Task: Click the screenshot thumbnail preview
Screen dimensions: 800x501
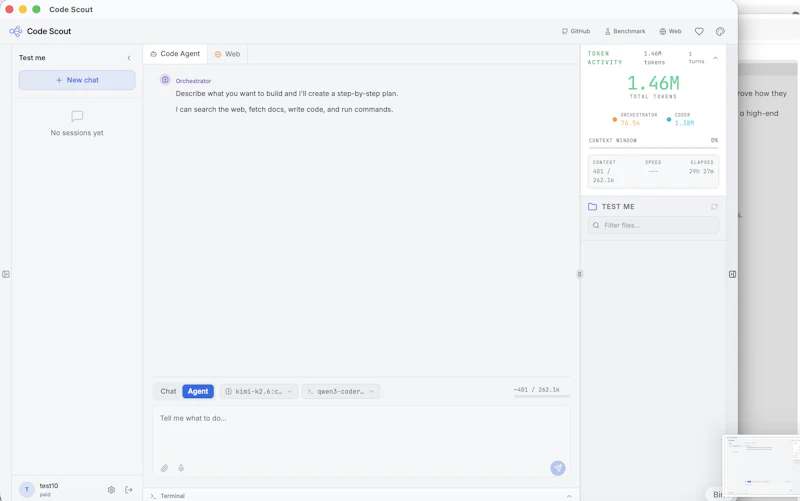Action: tap(761, 466)
